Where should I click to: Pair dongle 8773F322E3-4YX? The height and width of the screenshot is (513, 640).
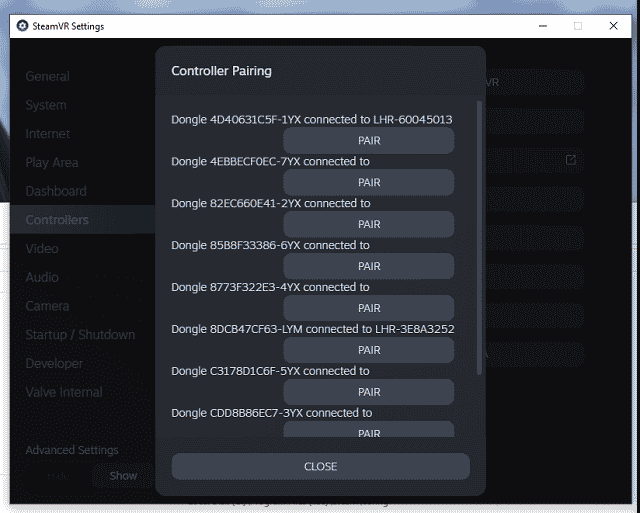pos(369,308)
